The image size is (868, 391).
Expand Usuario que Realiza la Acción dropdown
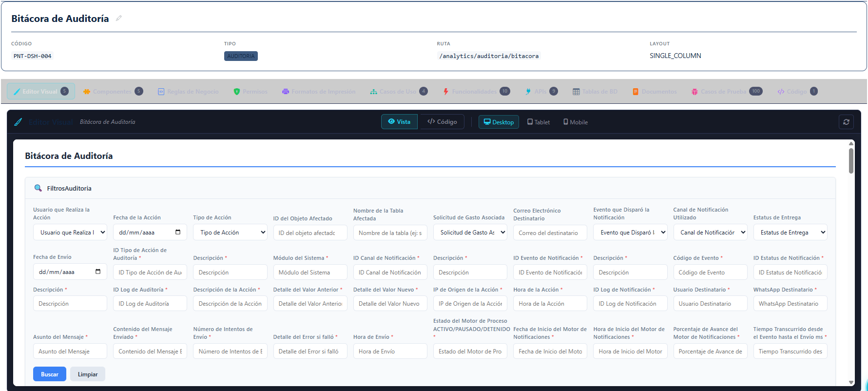pyautogui.click(x=70, y=233)
